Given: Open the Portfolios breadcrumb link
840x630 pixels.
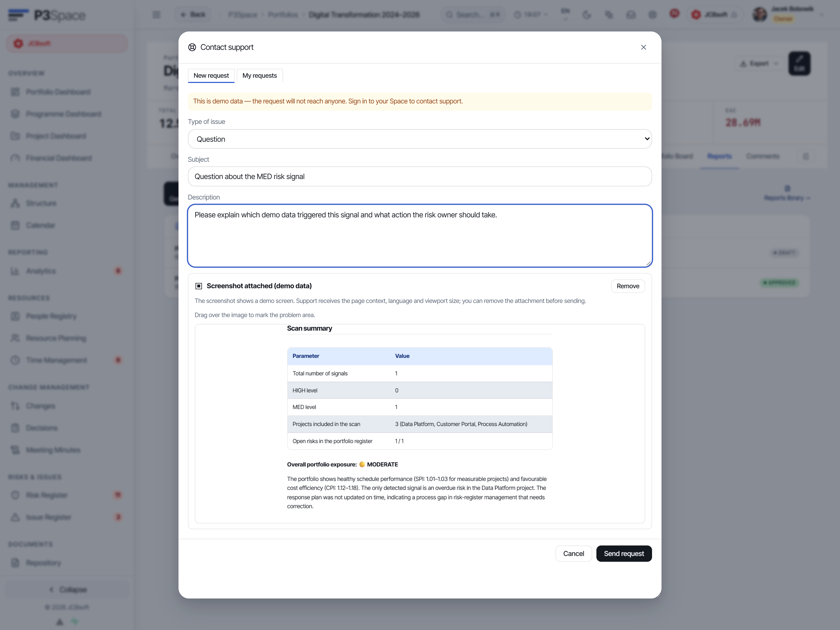Looking at the screenshot, I should pyautogui.click(x=283, y=15).
